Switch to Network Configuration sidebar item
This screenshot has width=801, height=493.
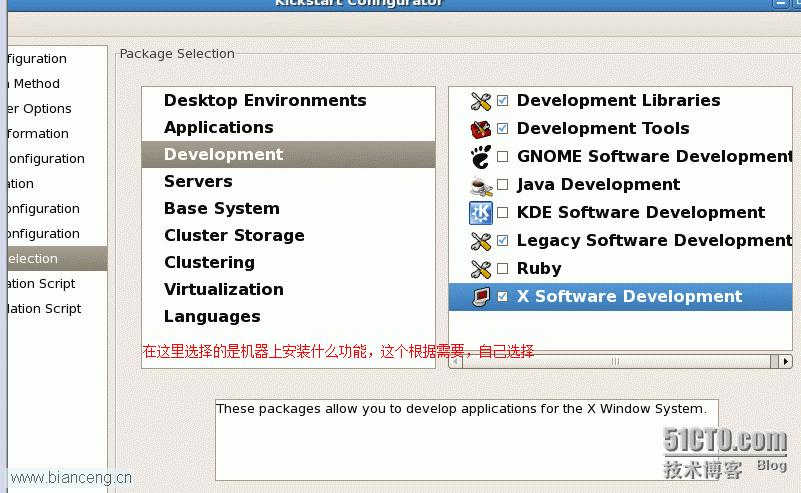tap(57, 158)
